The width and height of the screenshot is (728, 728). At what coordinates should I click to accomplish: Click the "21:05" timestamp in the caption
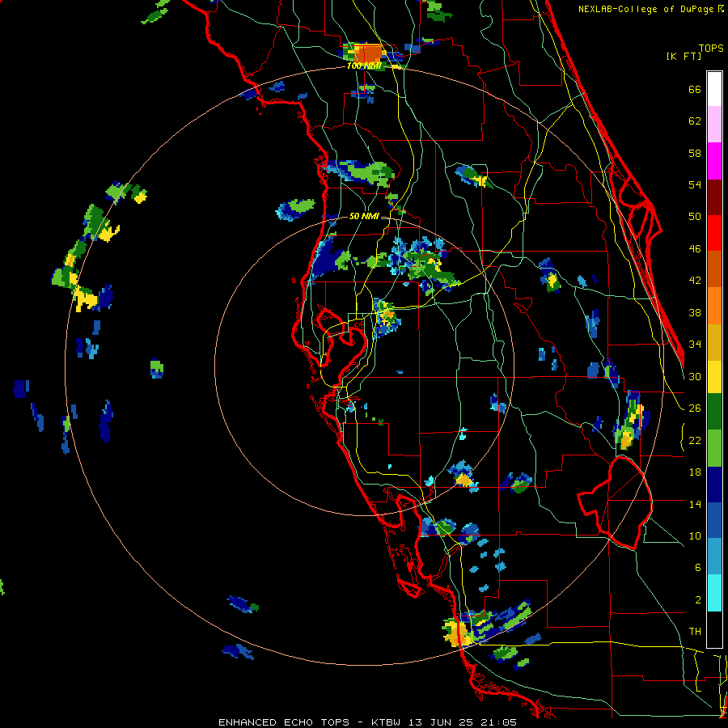[497, 722]
